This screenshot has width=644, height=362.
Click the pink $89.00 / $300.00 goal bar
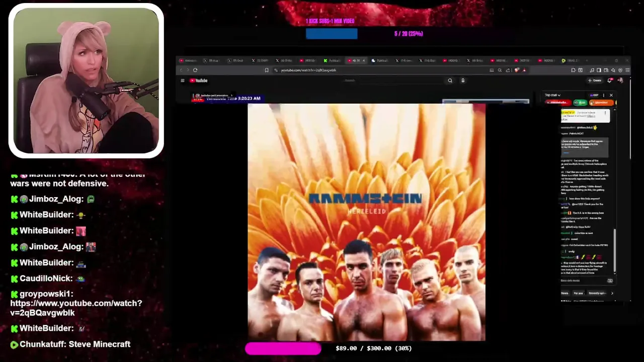283,348
